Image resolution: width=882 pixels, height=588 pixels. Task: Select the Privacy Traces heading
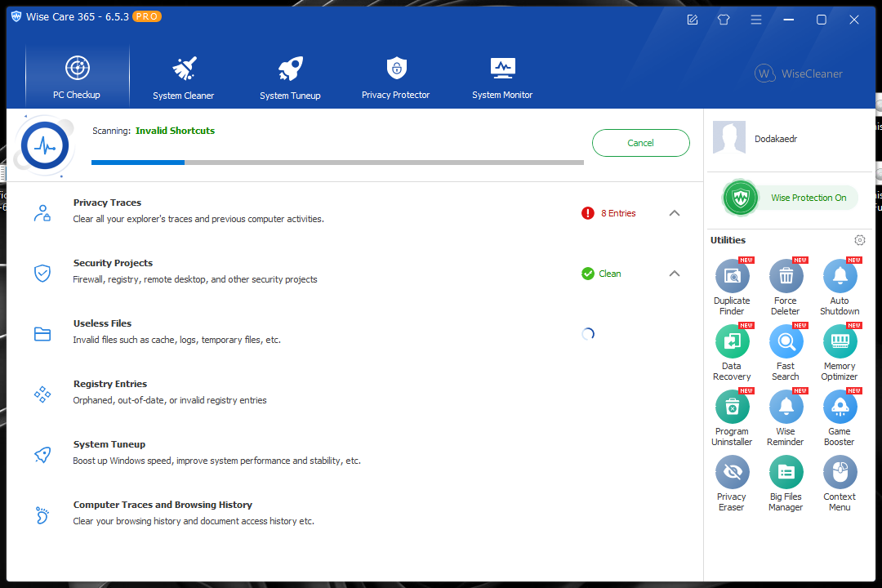(x=107, y=203)
